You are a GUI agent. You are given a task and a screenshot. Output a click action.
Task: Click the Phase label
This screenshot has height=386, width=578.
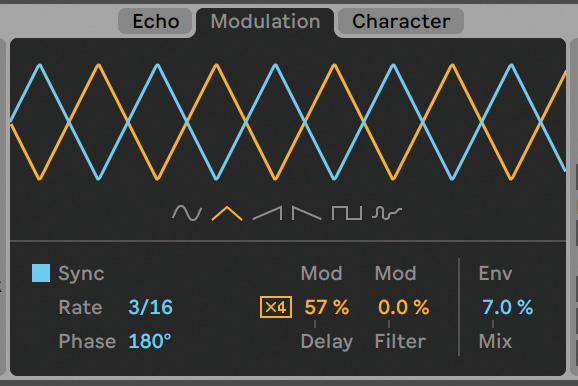click(x=87, y=341)
